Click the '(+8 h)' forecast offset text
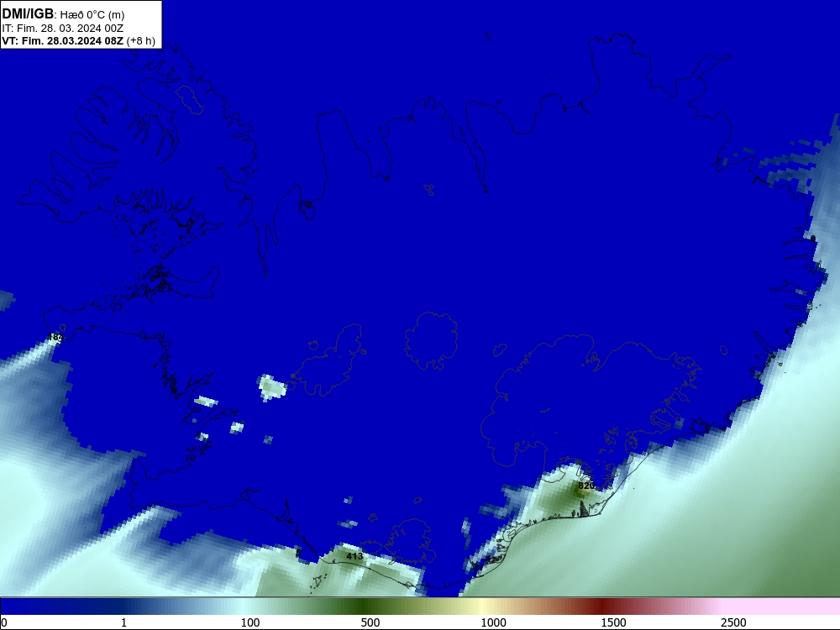Viewport: 840px width, 630px height. point(141,40)
